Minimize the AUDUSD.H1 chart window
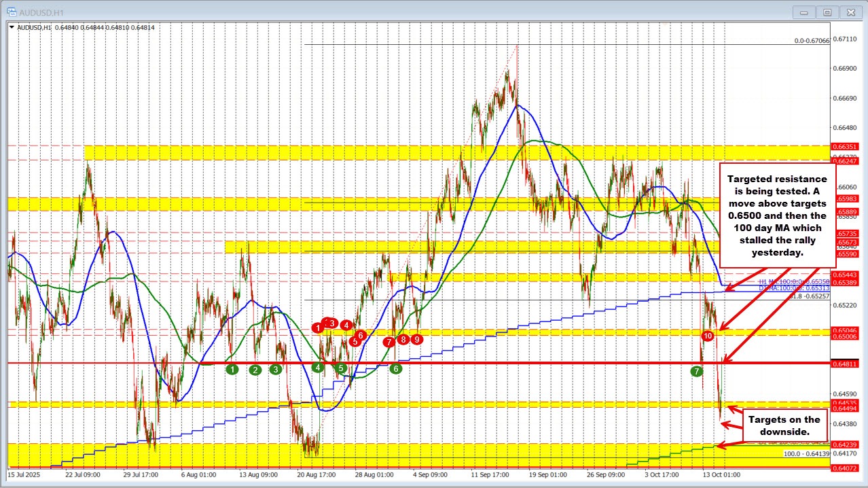 tap(805, 12)
